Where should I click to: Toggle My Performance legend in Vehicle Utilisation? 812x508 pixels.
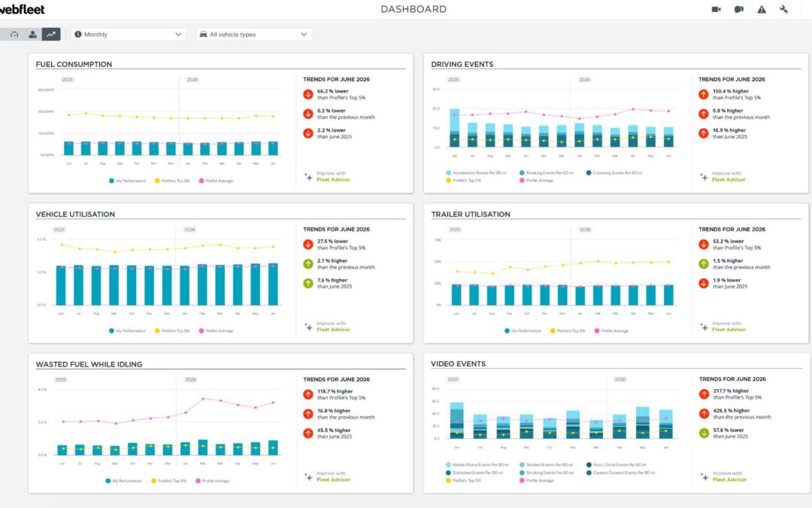click(x=127, y=330)
